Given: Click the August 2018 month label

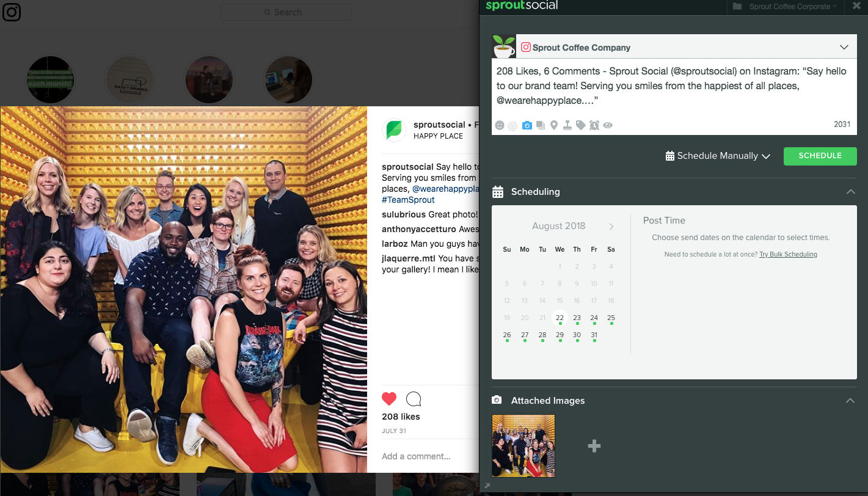Looking at the screenshot, I should pos(558,226).
